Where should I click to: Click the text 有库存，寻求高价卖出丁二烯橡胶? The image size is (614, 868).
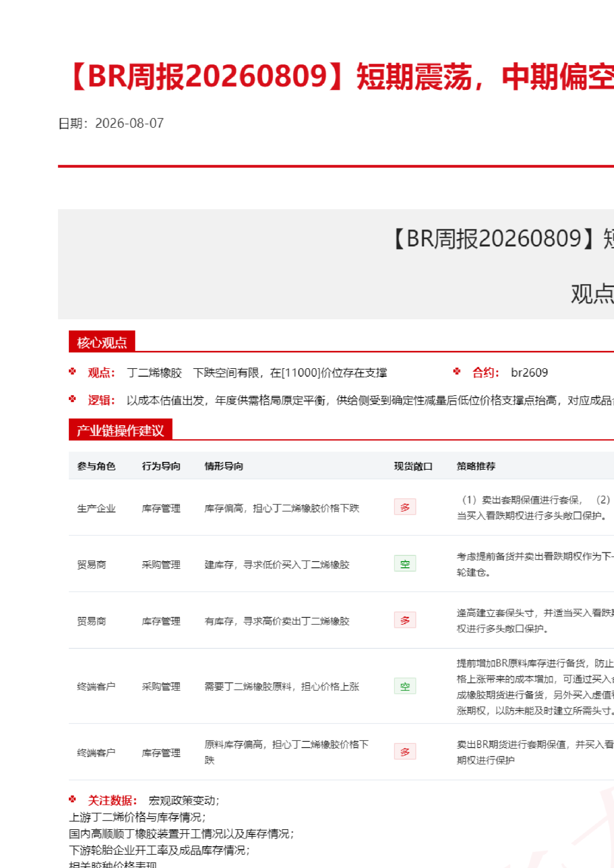pos(277,621)
